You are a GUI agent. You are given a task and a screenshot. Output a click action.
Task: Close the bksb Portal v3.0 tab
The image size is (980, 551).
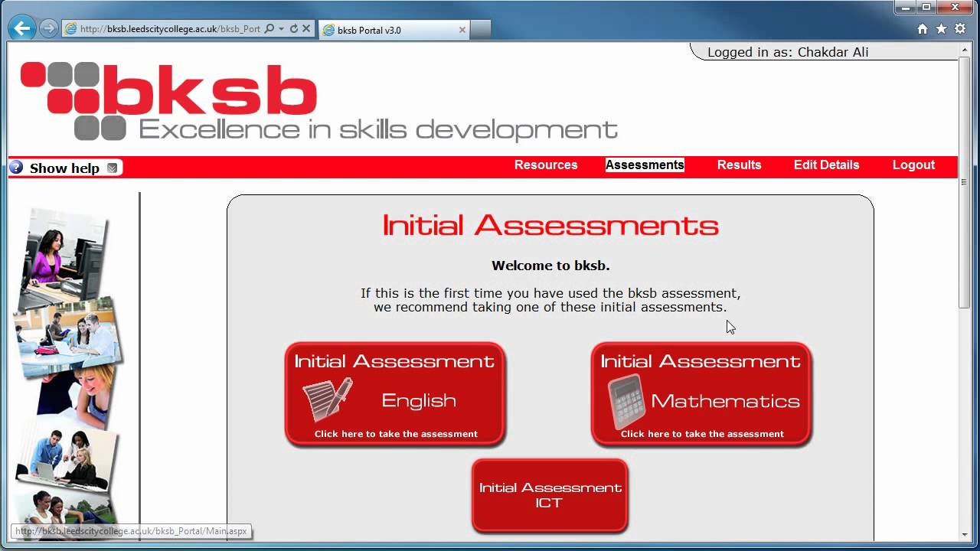coord(462,30)
